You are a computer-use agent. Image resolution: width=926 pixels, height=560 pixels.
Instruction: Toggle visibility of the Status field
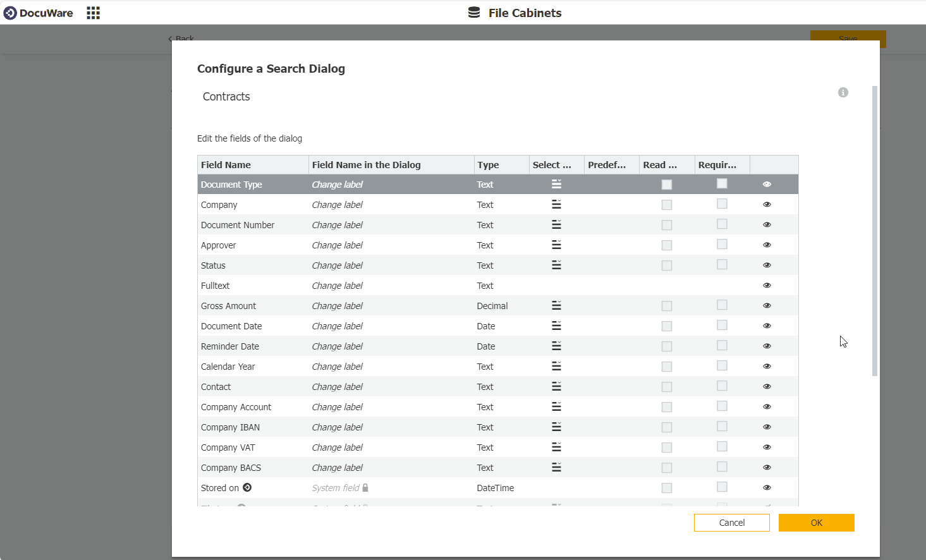[767, 265]
